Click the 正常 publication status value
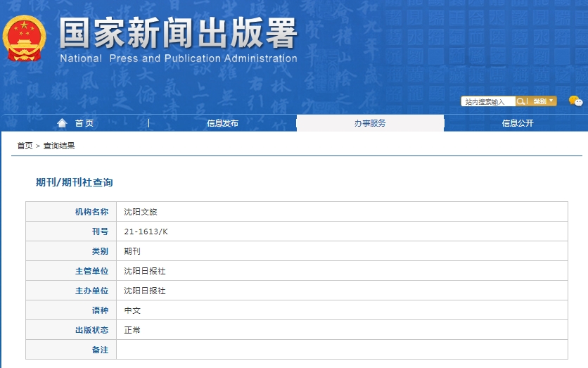This screenshot has width=588, height=368. click(132, 330)
